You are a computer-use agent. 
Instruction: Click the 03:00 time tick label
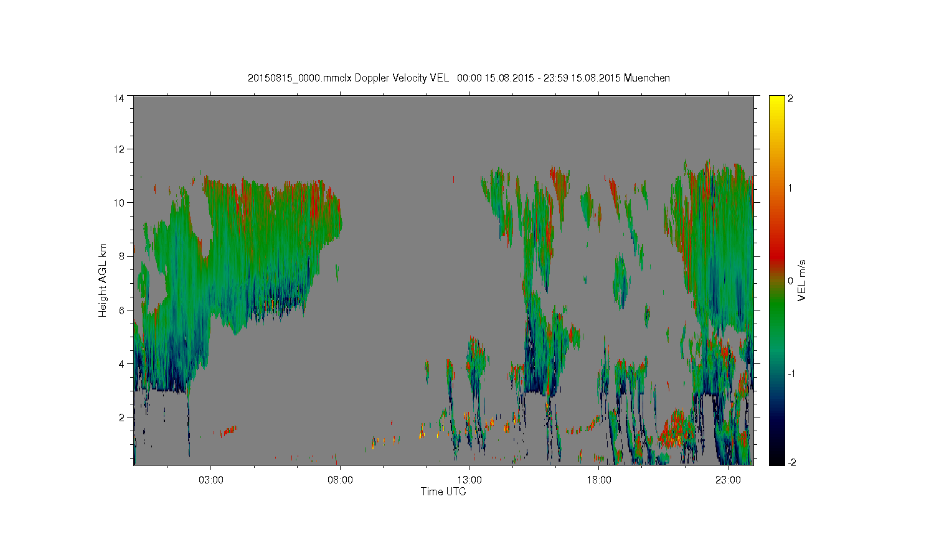click(211, 480)
